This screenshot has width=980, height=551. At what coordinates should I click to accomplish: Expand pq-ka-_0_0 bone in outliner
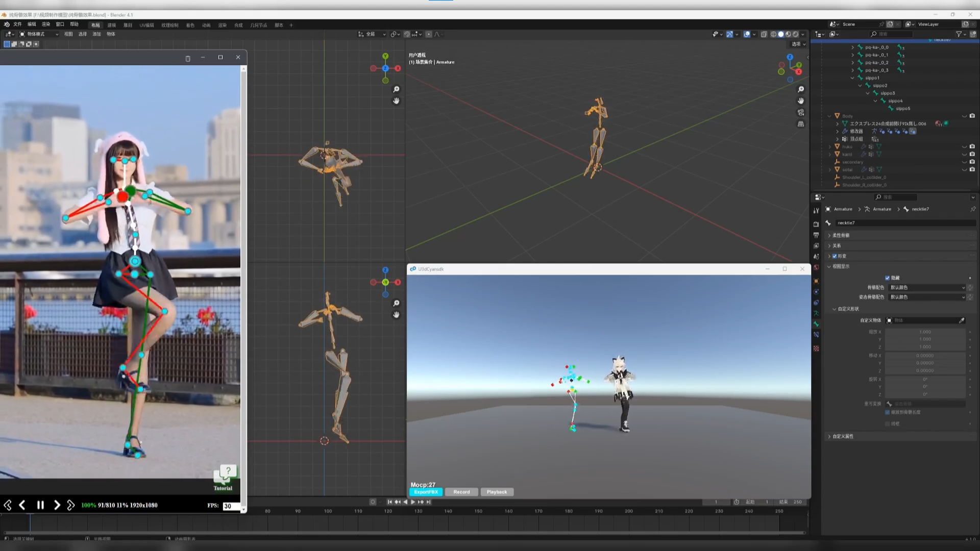[x=852, y=47]
